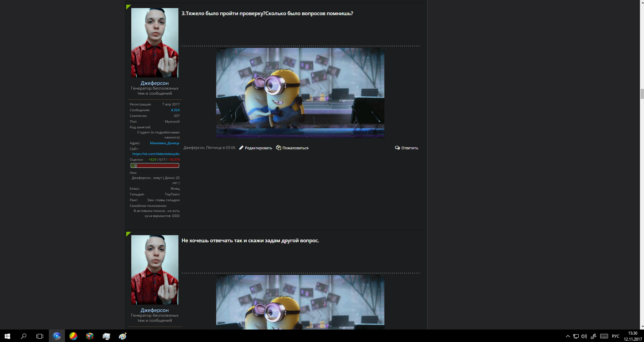
Task: Click the green corner marker on second post
Action: pos(128,234)
